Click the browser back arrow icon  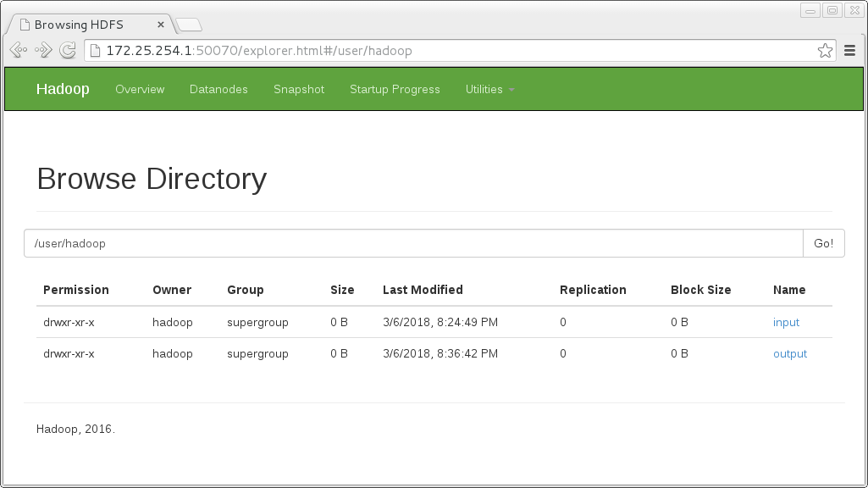point(19,51)
